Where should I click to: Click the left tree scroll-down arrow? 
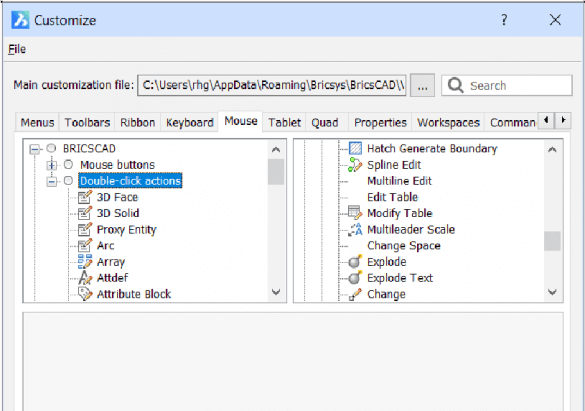pyautogui.click(x=276, y=292)
